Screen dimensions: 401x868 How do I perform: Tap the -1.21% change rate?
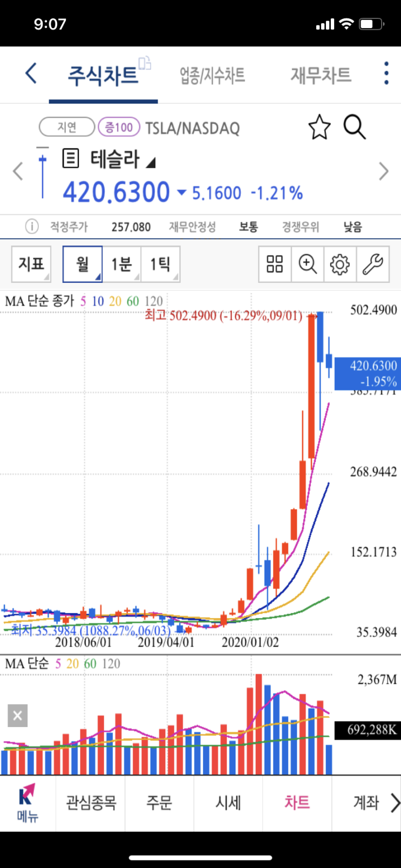point(276,193)
